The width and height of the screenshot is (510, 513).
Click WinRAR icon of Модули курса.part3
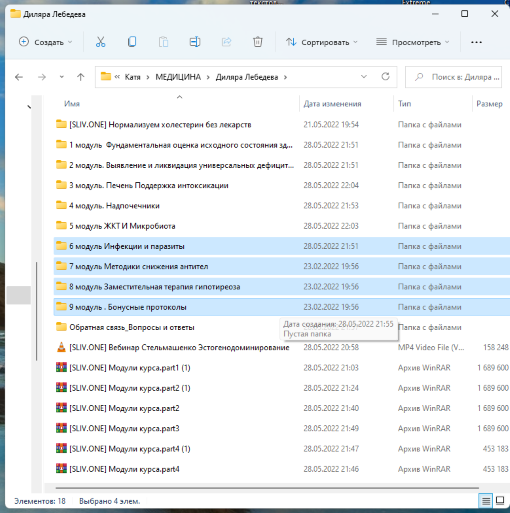click(61, 428)
